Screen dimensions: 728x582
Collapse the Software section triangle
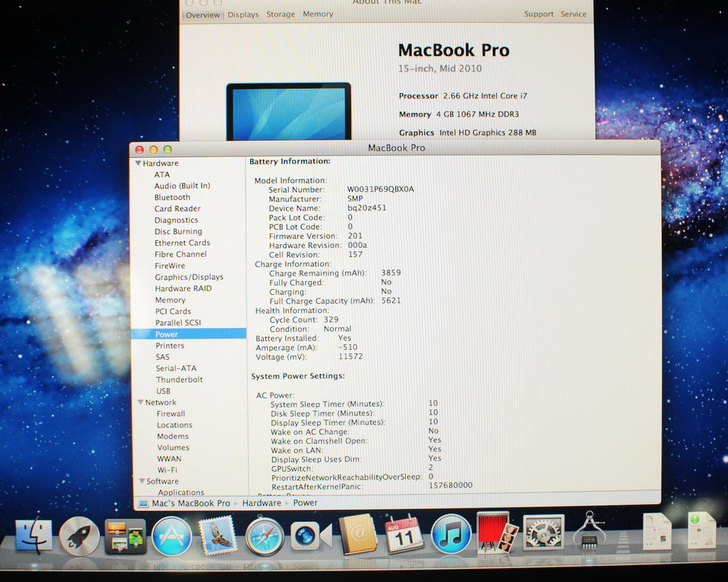click(142, 481)
